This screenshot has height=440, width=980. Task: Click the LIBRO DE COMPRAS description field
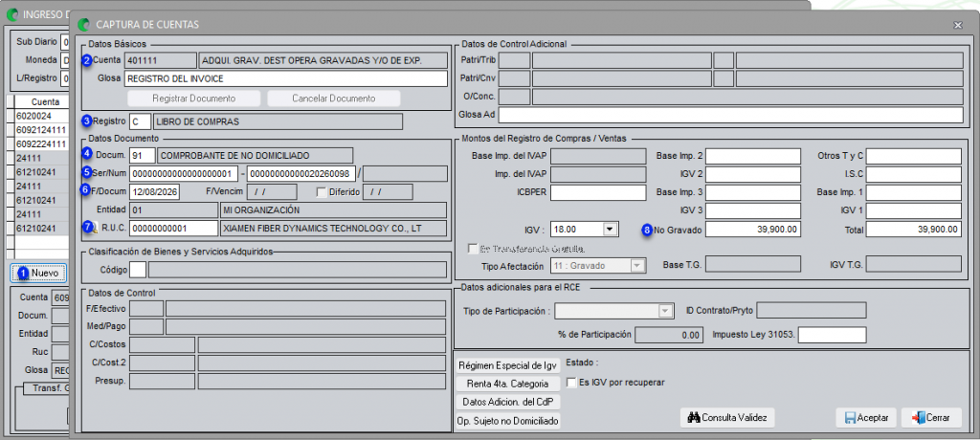pos(278,121)
